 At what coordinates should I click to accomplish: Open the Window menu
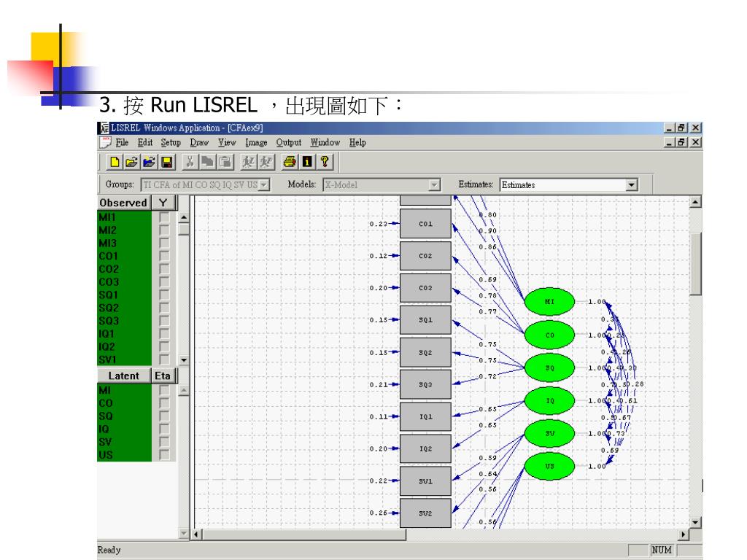click(325, 142)
